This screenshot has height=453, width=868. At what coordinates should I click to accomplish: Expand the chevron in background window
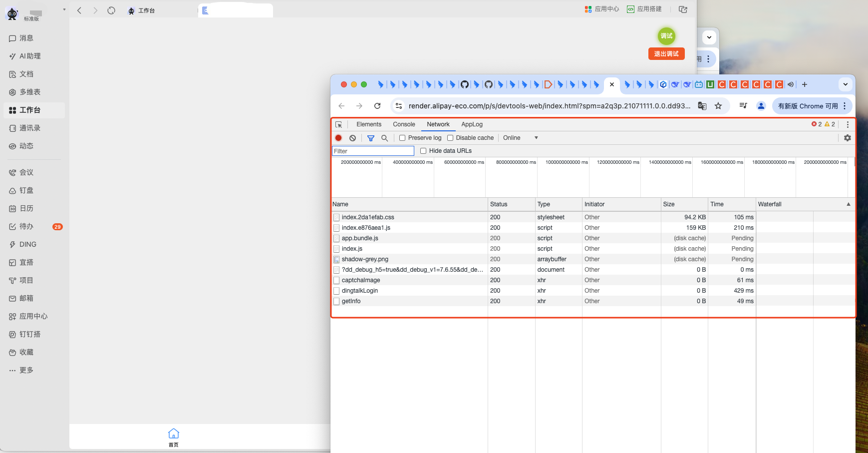pos(709,37)
